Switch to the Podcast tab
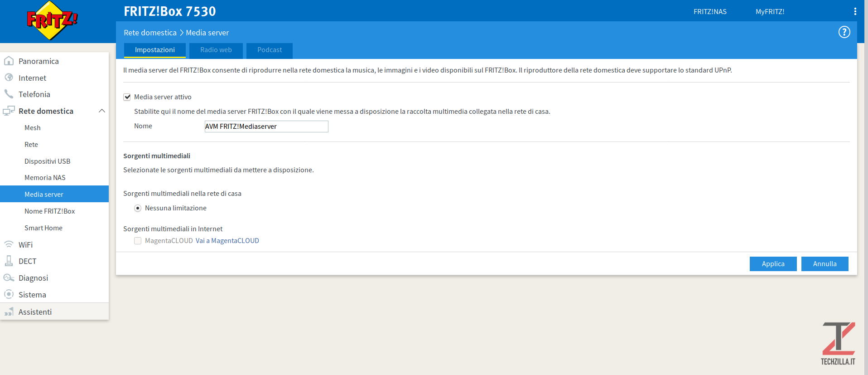The height and width of the screenshot is (375, 868). point(270,50)
